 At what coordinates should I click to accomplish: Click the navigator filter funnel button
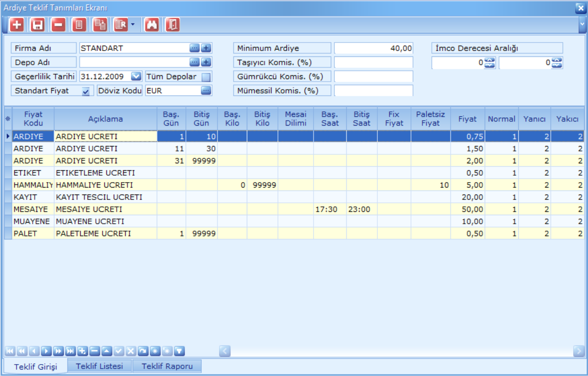coord(179,351)
